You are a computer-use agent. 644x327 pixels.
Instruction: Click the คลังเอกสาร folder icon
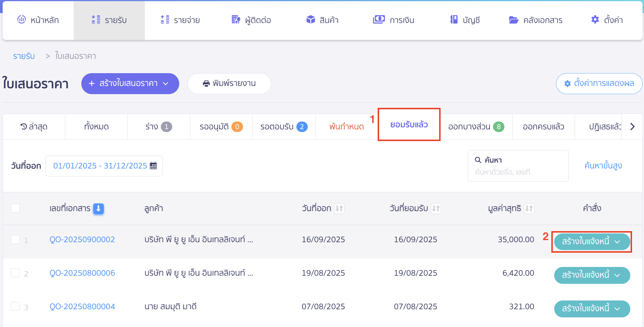[x=513, y=20]
